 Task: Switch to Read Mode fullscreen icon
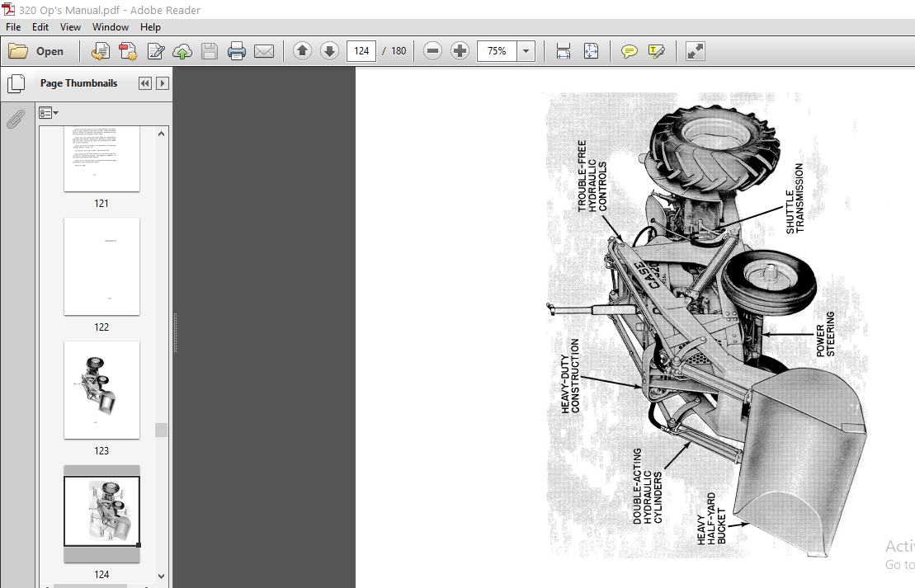click(695, 51)
